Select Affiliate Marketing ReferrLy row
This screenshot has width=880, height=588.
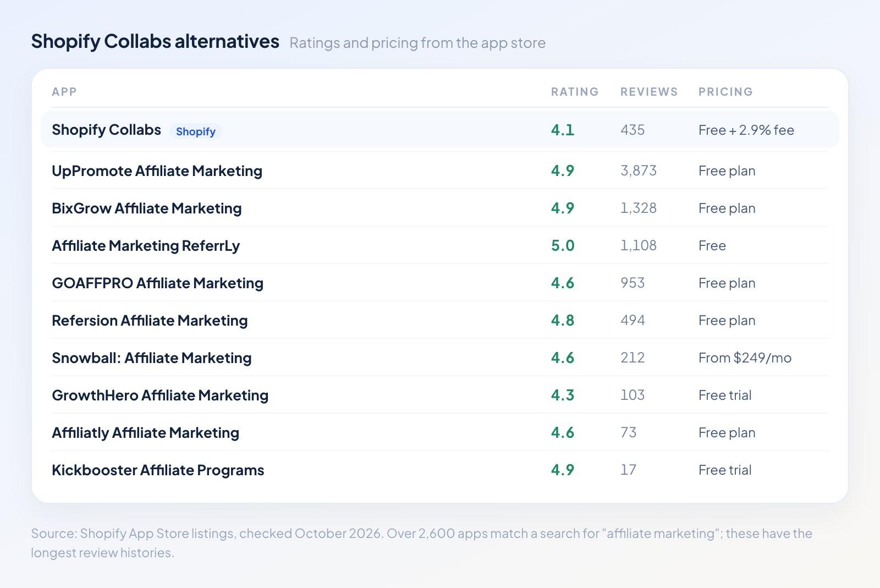point(439,245)
